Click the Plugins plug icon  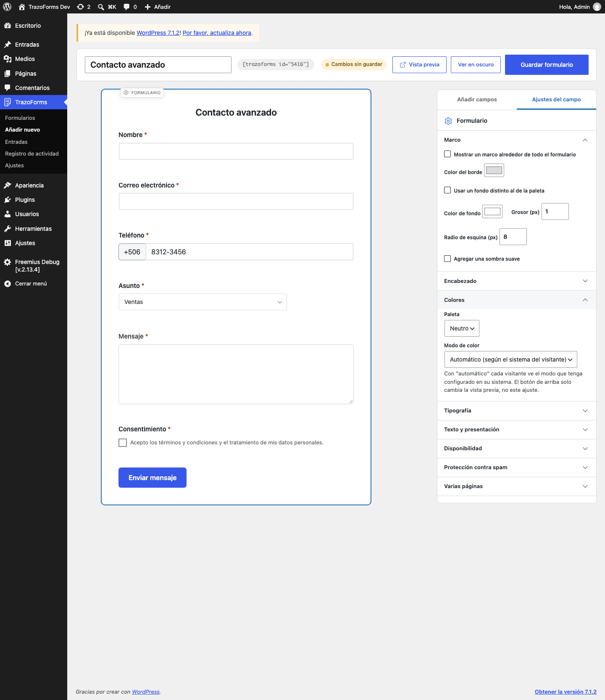point(8,200)
